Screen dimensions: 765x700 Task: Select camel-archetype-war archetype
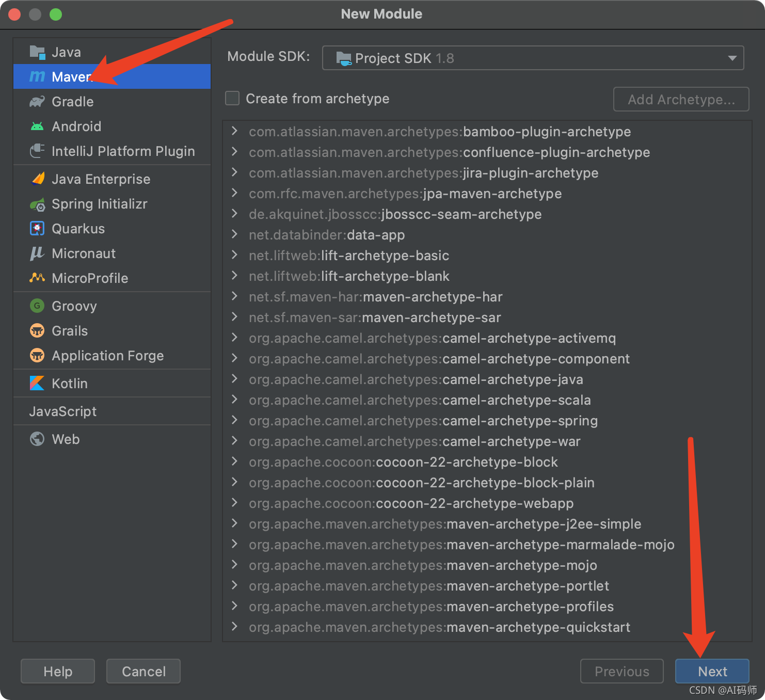point(415,441)
